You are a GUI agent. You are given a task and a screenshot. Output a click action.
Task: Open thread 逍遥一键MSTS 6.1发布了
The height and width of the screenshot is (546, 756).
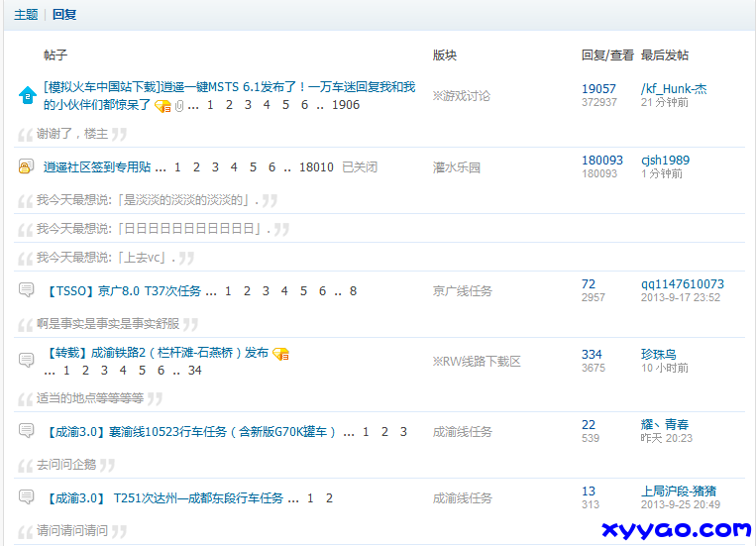pos(230,95)
